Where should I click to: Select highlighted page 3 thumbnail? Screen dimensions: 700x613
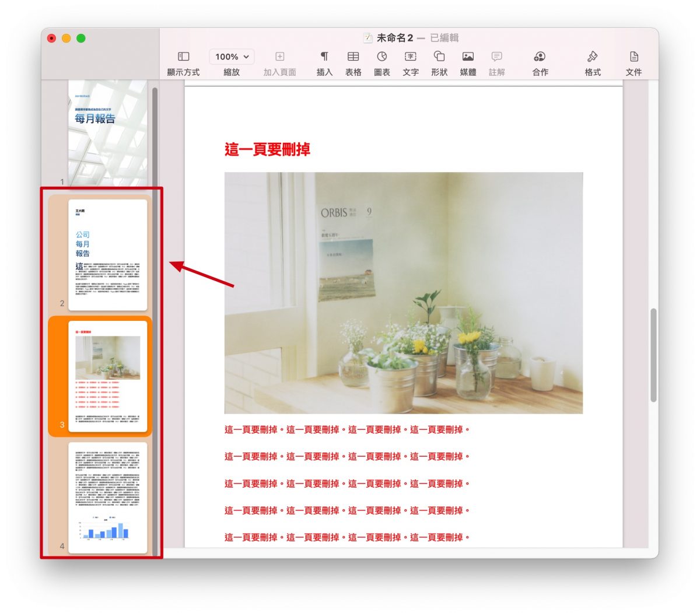pos(108,376)
